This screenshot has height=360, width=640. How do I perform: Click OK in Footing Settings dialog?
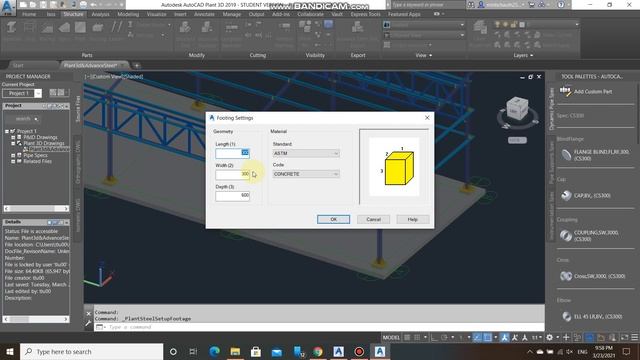[333, 219]
